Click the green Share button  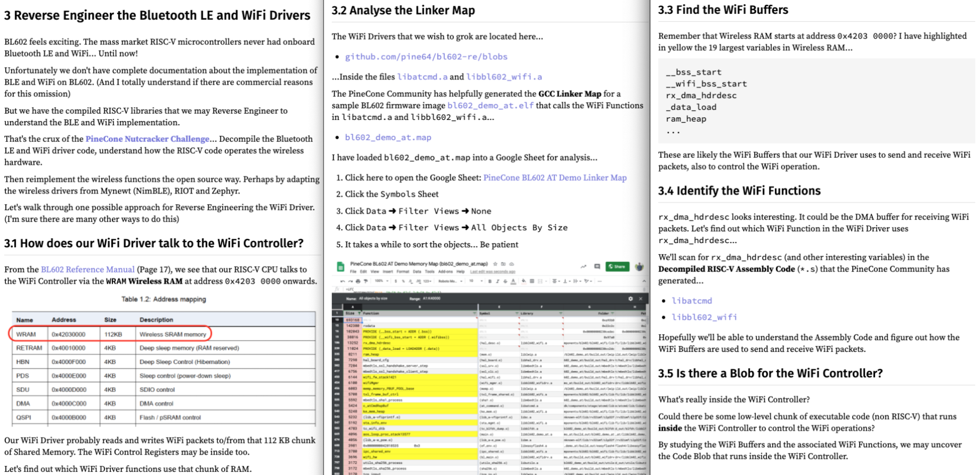coord(617,266)
